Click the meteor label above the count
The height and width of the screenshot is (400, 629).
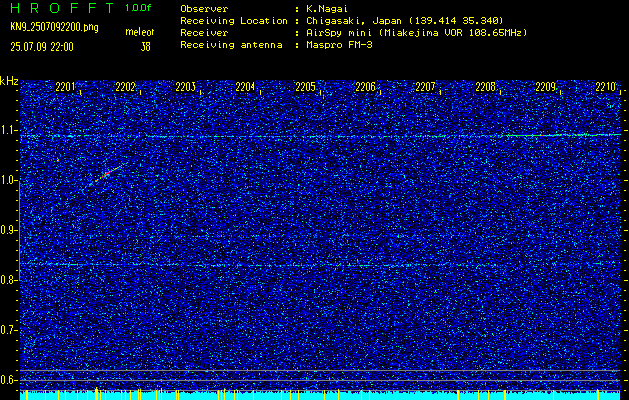(140, 32)
